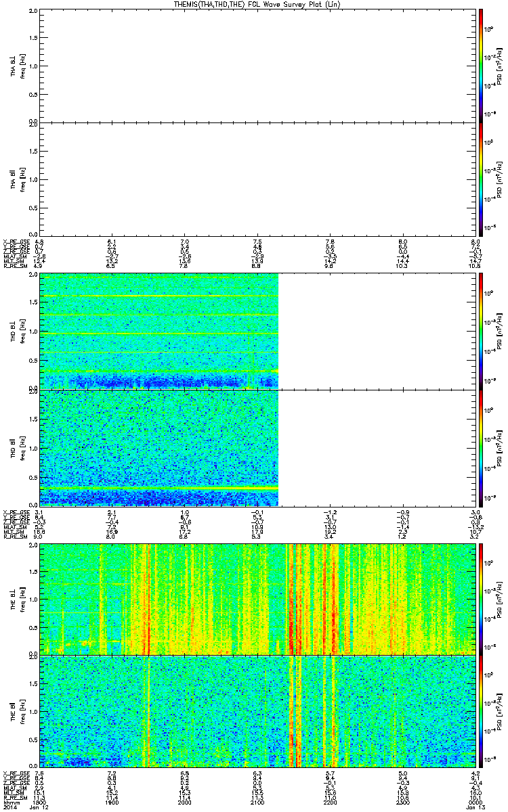Click the THE B⊥ spectrogram data area
Screen dimensions: 508x812
(258, 598)
